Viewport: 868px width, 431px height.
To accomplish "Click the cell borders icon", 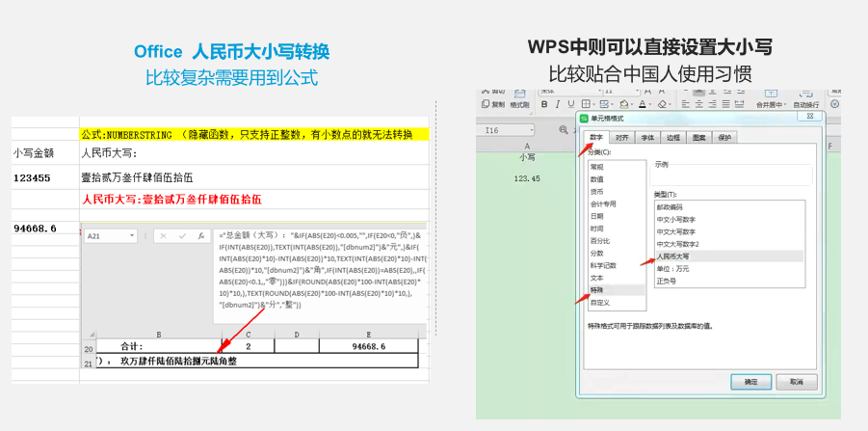I will (585, 104).
